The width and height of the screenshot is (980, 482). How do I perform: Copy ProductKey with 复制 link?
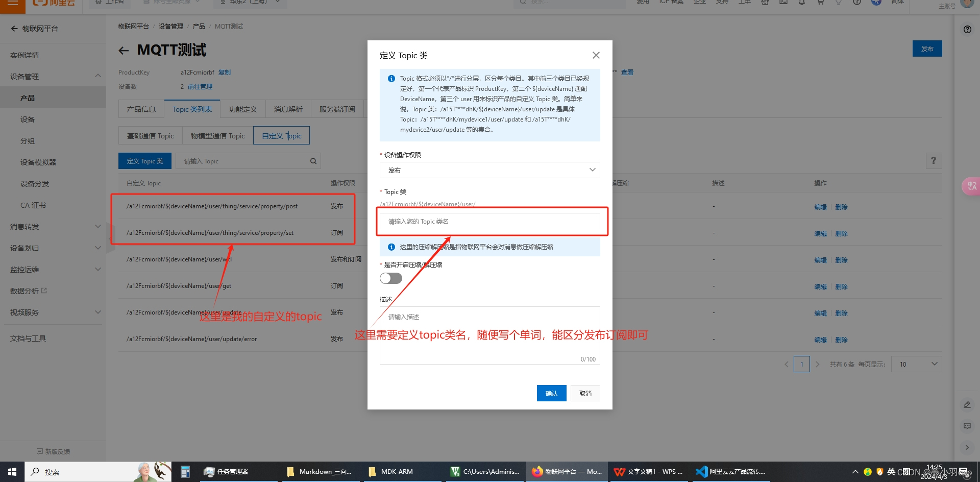pos(225,73)
